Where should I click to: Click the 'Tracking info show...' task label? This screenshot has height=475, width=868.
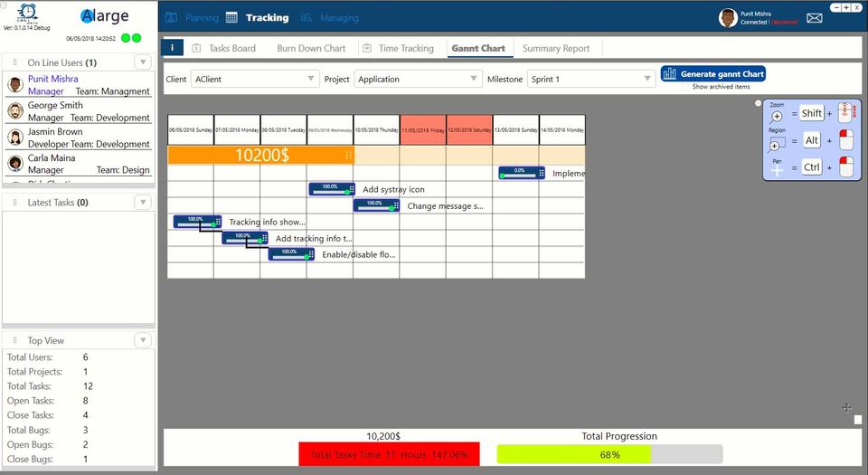(268, 222)
